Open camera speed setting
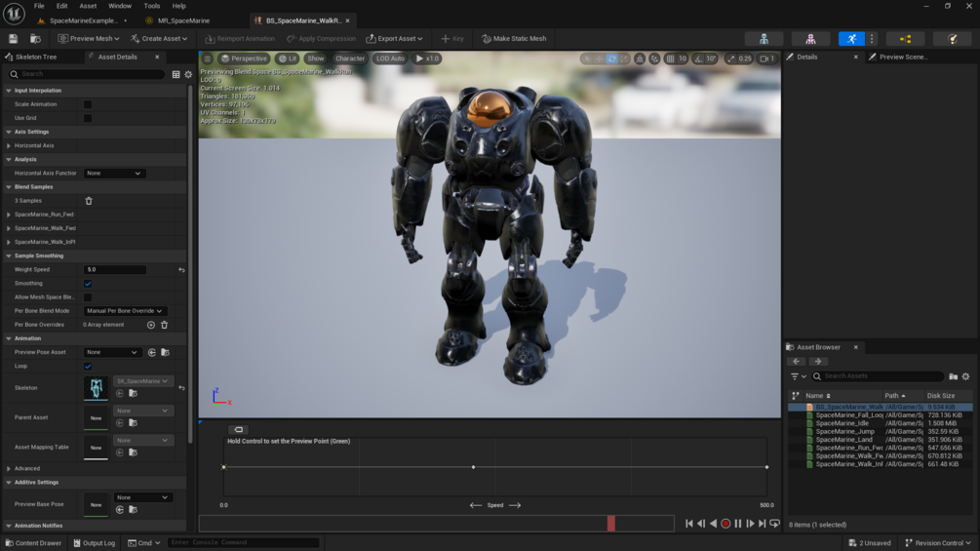 [766, 59]
